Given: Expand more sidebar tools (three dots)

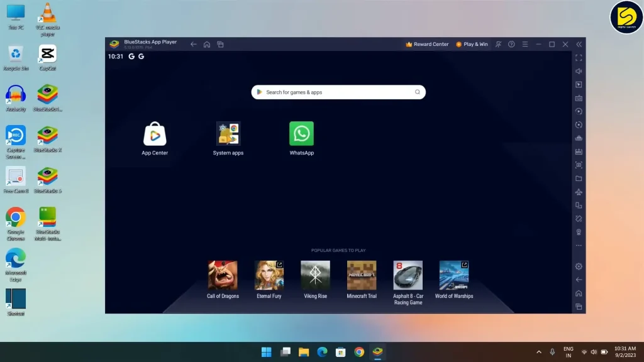Looking at the screenshot, I should [x=579, y=246].
